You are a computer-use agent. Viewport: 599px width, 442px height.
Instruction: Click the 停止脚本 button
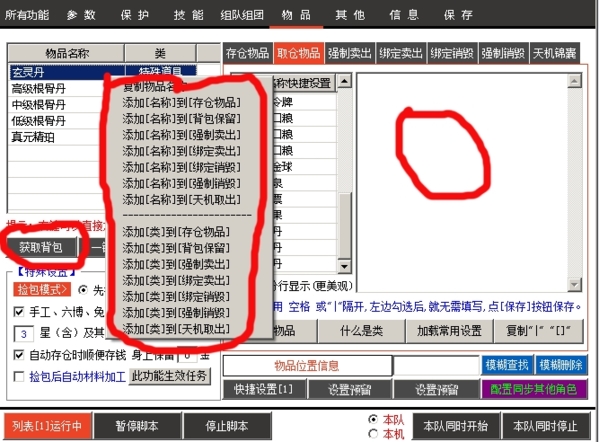pyautogui.click(x=227, y=426)
